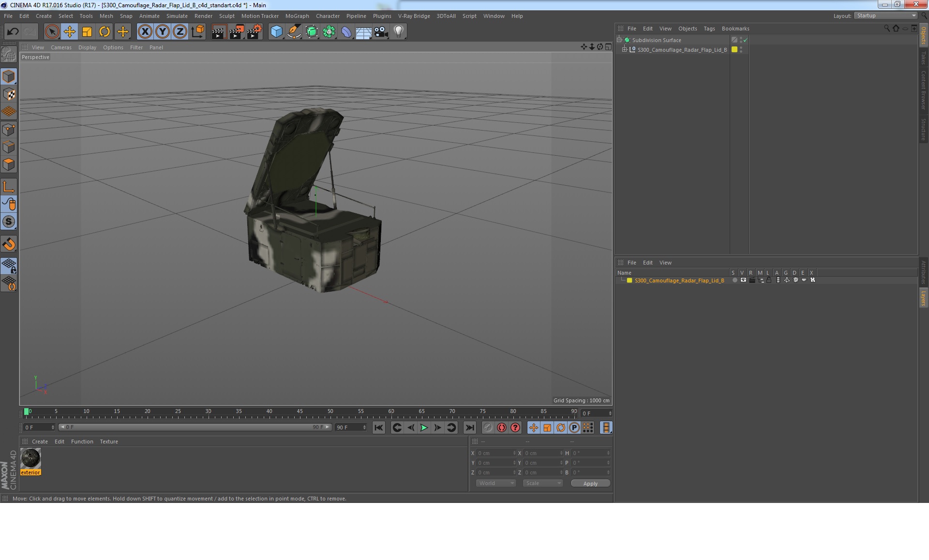Toggle layer lock icon

[x=769, y=280]
